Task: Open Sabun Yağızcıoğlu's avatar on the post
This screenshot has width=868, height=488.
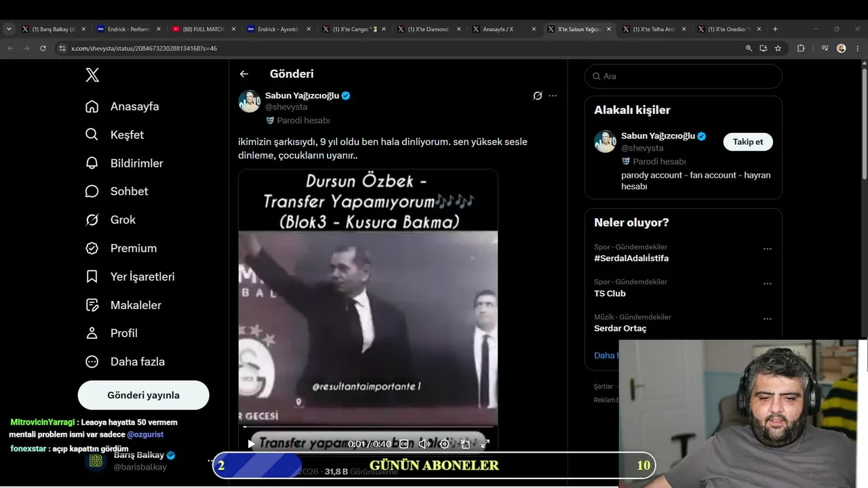Action: pos(250,101)
